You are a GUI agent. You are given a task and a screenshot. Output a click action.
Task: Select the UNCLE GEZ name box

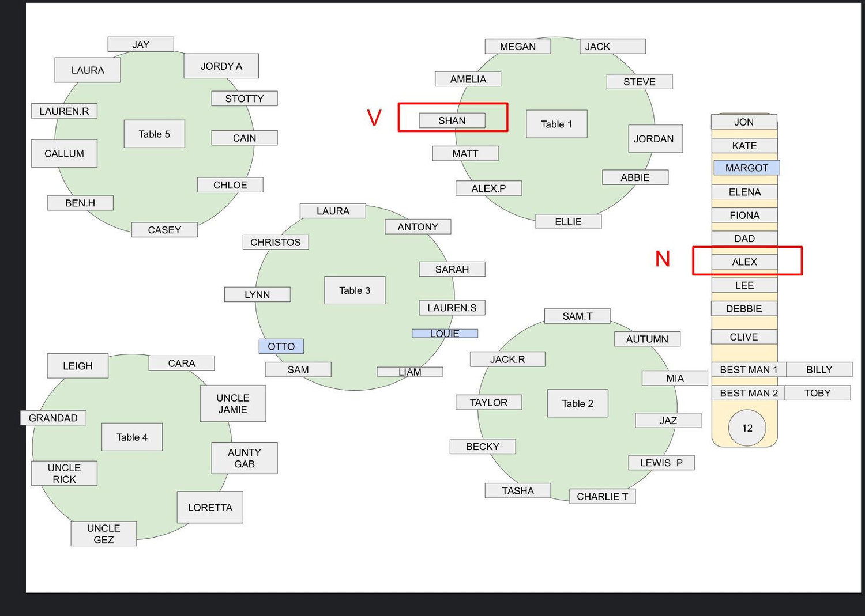[x=104, y=534]
